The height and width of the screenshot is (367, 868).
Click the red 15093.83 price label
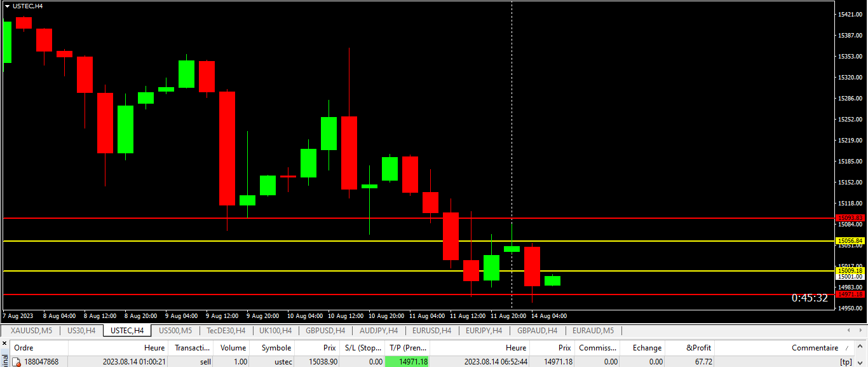(850, 218)
